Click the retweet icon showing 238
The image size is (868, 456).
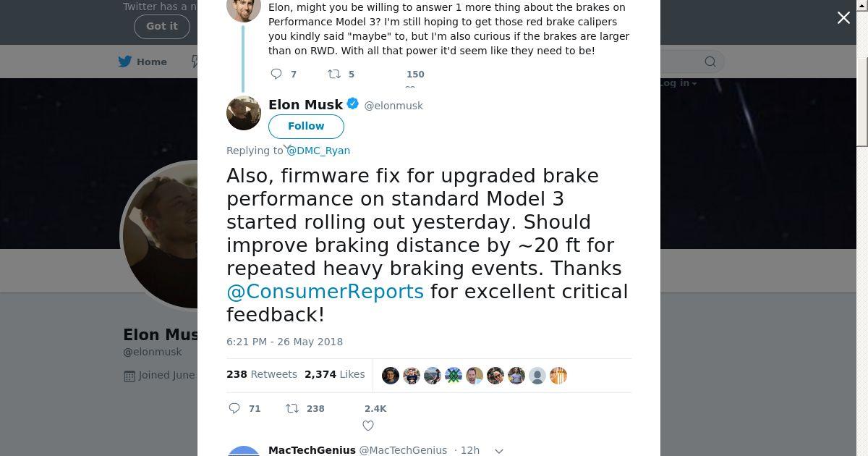[292, 409]
